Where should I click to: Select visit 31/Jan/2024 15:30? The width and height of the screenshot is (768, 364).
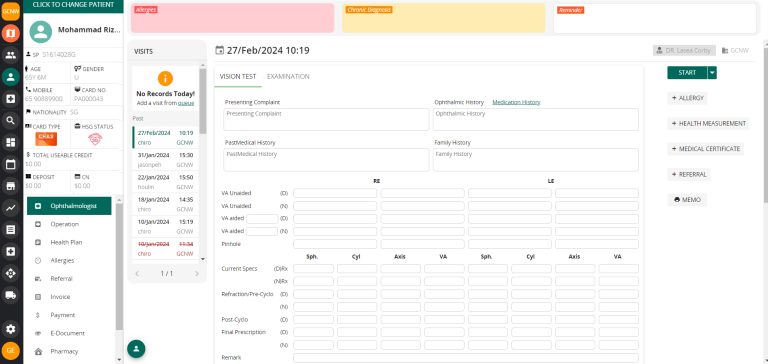tap(166, 160)
